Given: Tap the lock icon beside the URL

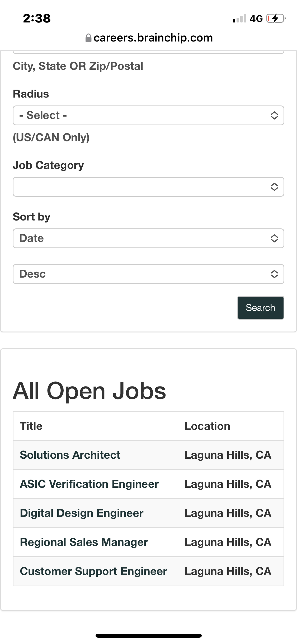Looking at the screenshot, I should click(x=88, y=38).
